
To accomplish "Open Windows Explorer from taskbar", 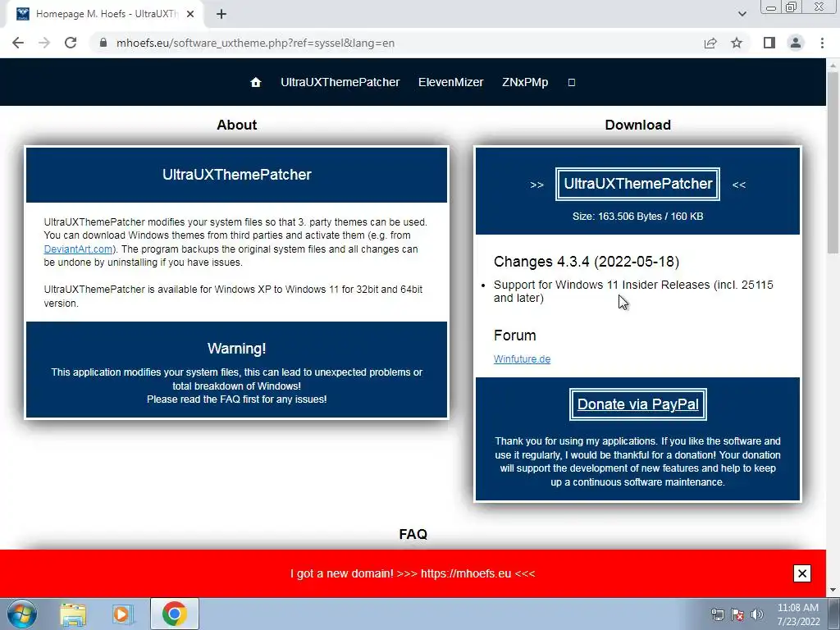I will [73, 614].
